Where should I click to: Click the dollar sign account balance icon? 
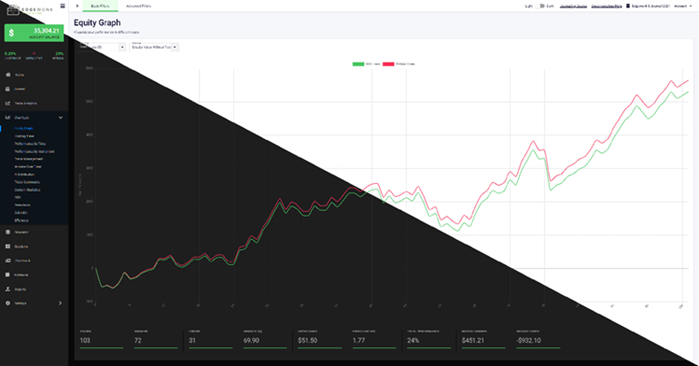tap(12, 33)
